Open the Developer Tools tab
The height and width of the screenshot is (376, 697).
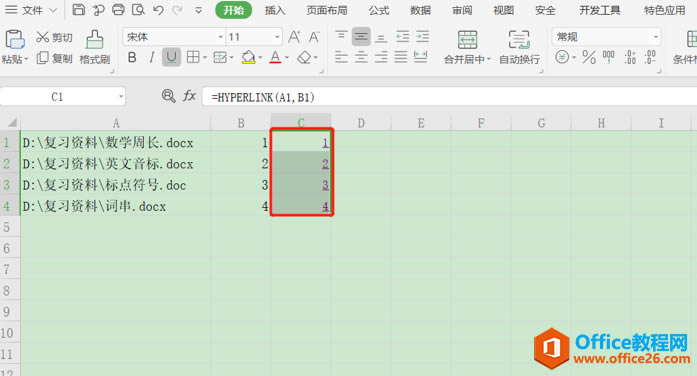(599, 10)
